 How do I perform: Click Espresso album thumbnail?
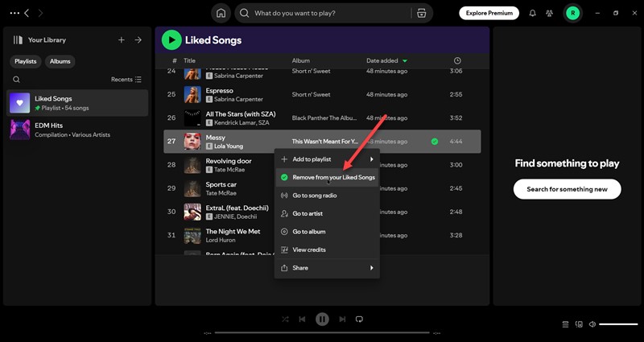pos(192,94)
